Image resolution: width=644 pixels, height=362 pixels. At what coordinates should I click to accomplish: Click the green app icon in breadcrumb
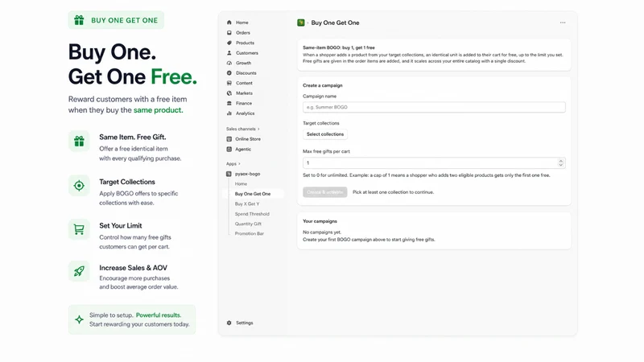click(x=300, y=23)
